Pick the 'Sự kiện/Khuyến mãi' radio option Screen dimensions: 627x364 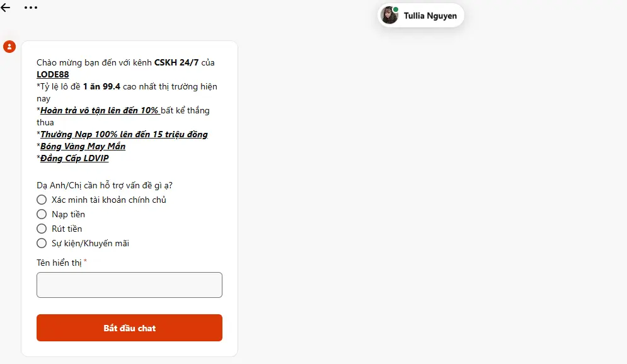tap(42, 243)
